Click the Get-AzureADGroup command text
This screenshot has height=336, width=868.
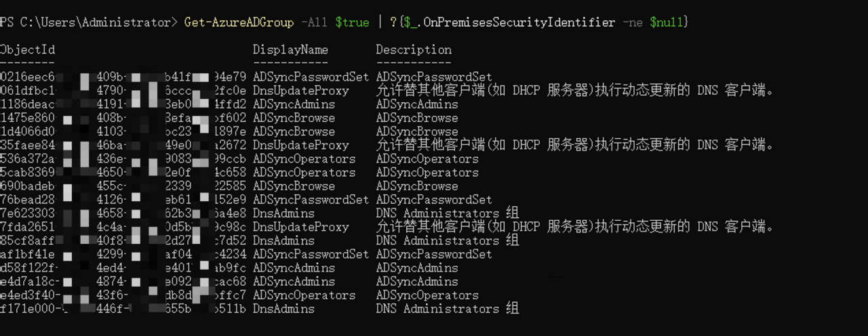239,22
